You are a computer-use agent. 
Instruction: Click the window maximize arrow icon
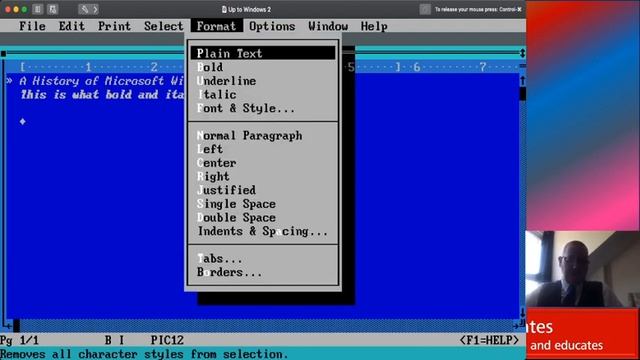[x=522, y=53]
